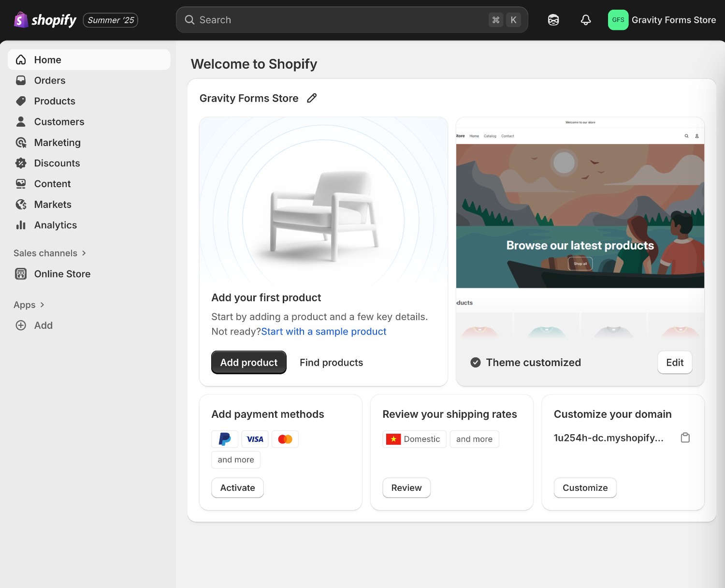This screenshot has height=588, width=725.
Task: Click payment methods 'and more' tag
Action: pos(236,459)
